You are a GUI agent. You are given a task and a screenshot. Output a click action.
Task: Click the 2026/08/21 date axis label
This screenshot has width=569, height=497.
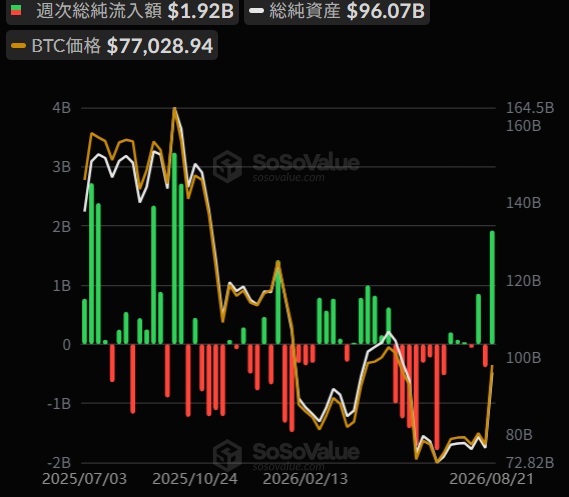[x=492, y=479]
